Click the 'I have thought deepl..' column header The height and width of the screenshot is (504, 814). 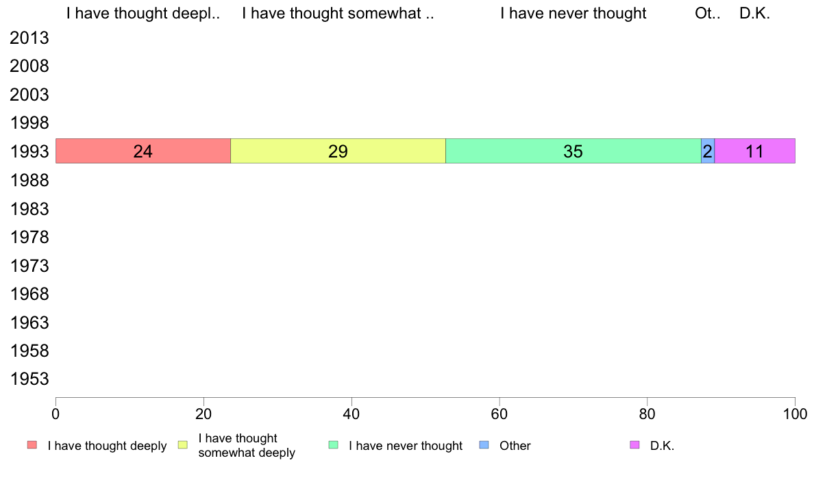[143, 14]
